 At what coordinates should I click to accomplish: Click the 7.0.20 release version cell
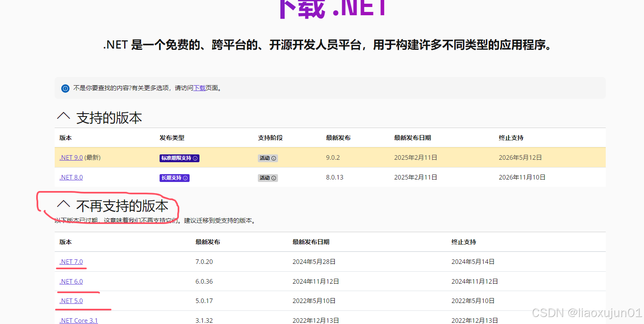coord(204,262)
